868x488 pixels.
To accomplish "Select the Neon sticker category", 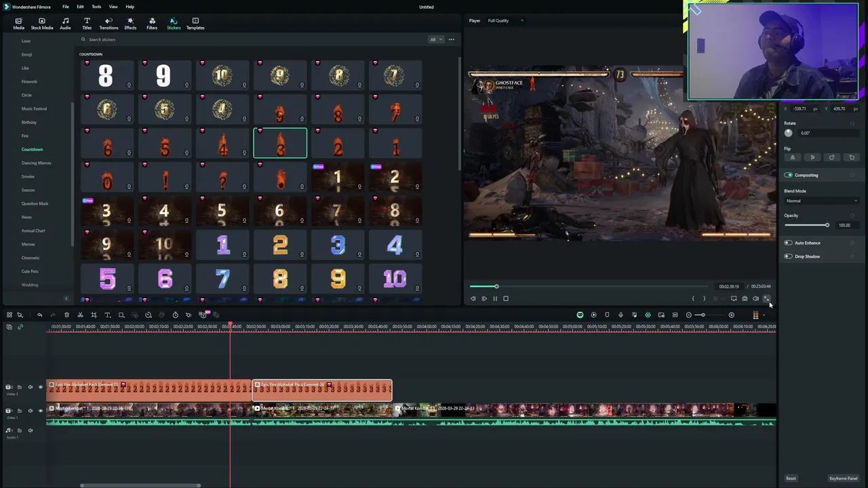I will point(26,217).
